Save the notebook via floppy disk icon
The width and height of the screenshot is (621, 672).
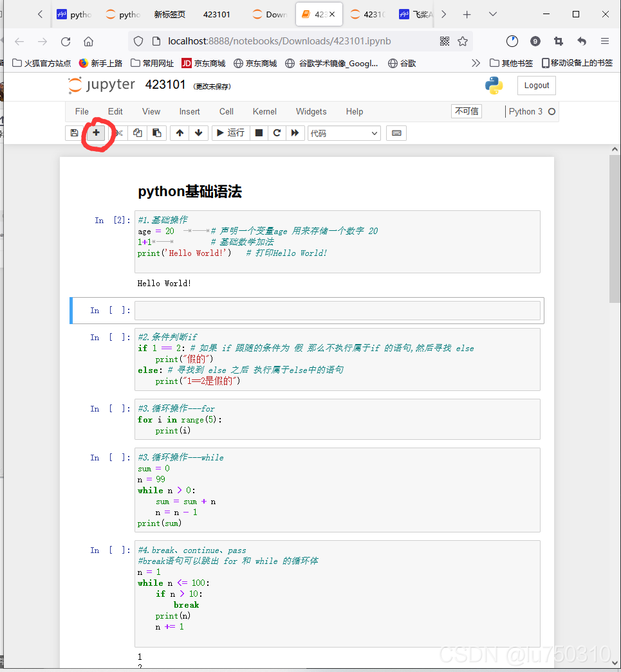click(74, 133)
